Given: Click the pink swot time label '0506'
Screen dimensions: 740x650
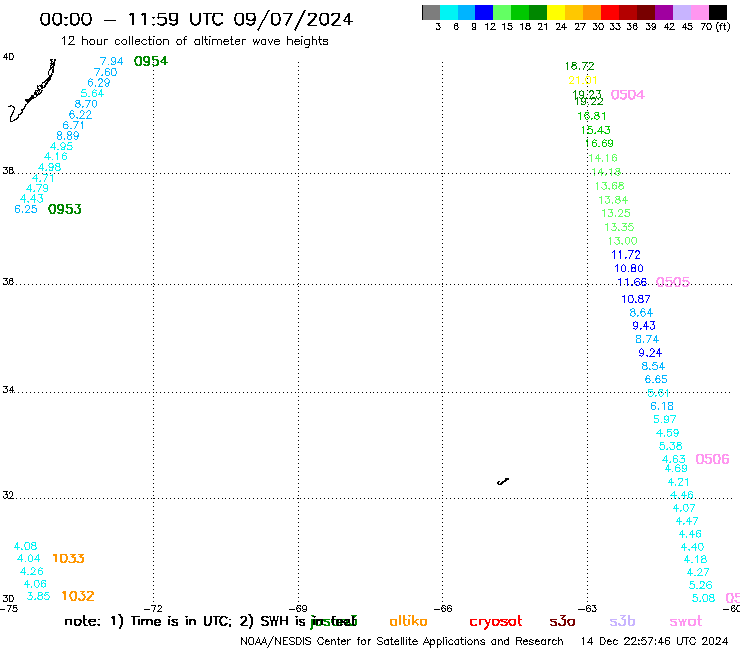Looking at the screenshot, I should pyautogui.click(x=713, y=459).
